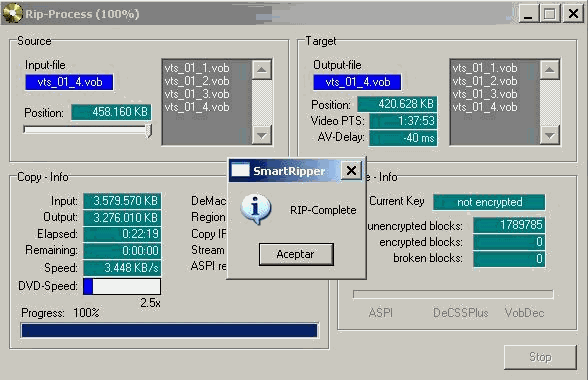This screenshot has width=588, height=380.
Task: Click the DeCSSPlus label
Action: tap(460, 313)
